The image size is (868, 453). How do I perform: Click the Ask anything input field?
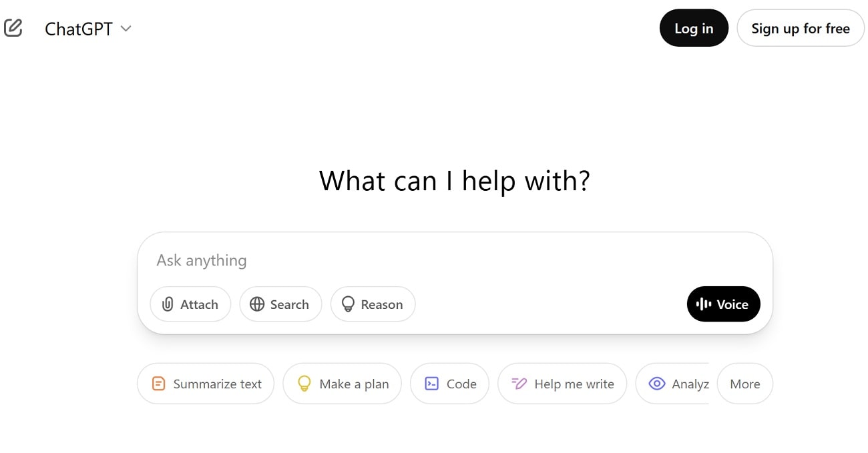click(401, 260)
